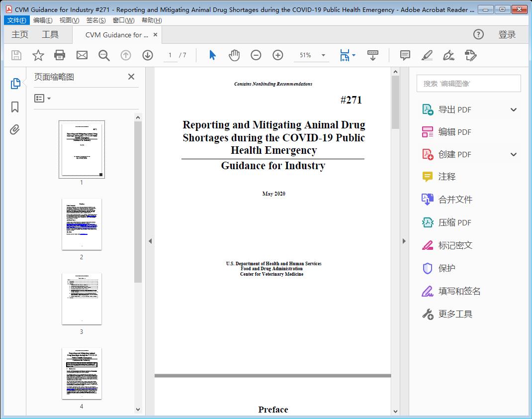Click the print icon to print document
532x419 pixels.
(x=60, y=55)
